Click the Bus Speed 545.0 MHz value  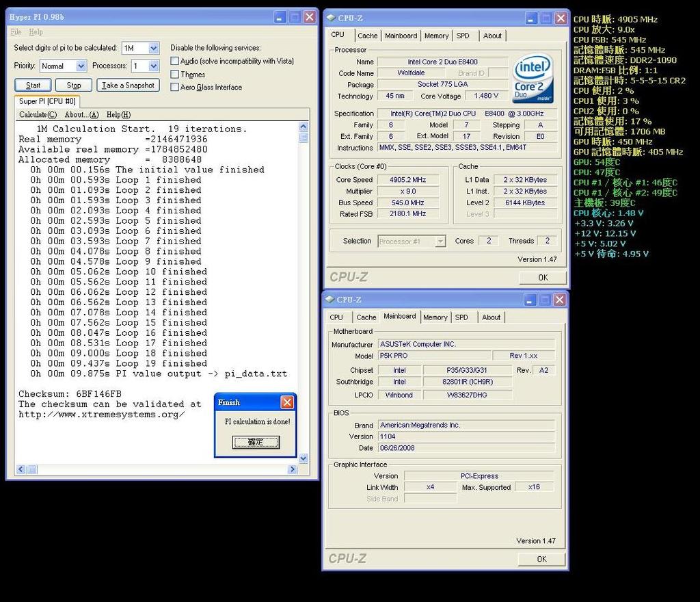[x=408, y=202]
